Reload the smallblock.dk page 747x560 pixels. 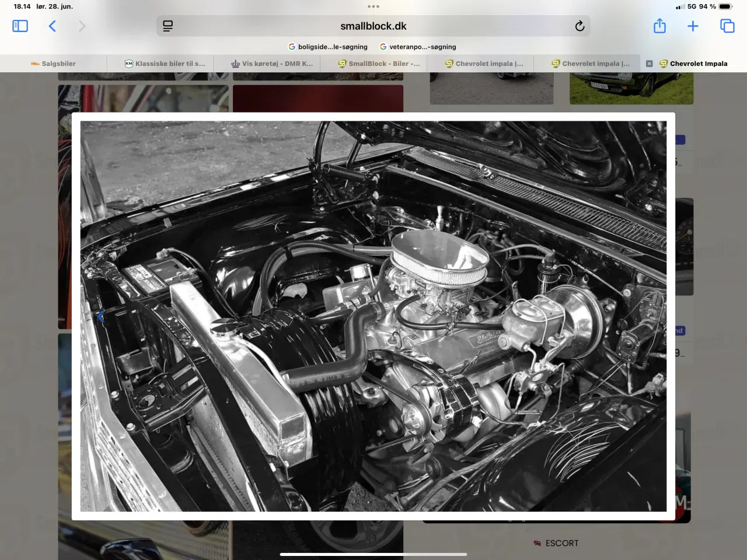pyautogui.click(x=580, y=26)
